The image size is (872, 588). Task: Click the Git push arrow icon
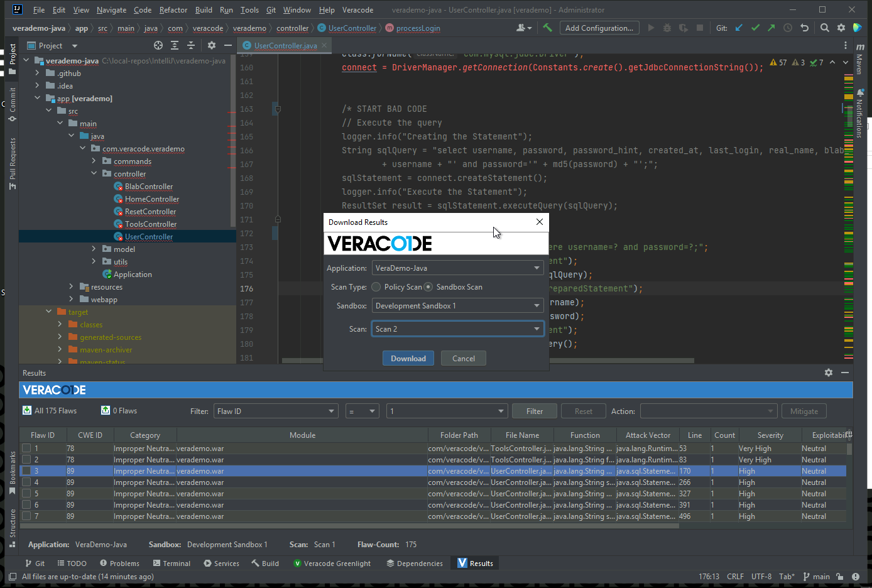click(771, 28)
